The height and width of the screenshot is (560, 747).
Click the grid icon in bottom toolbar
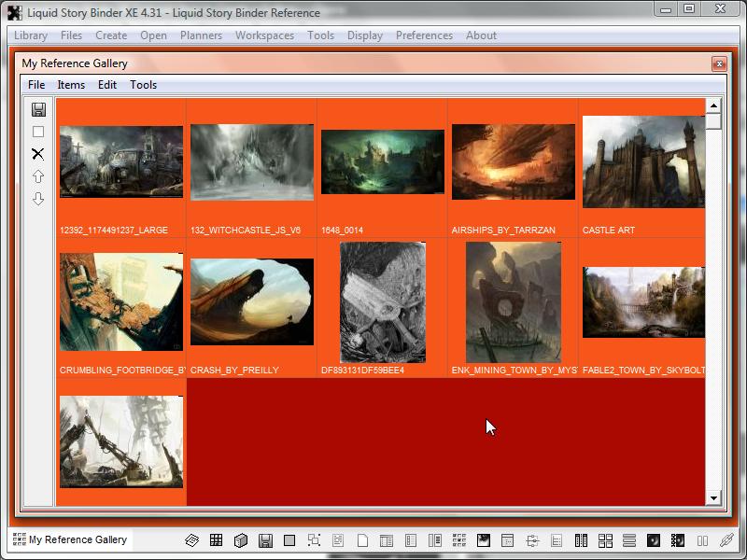point(216,540)
